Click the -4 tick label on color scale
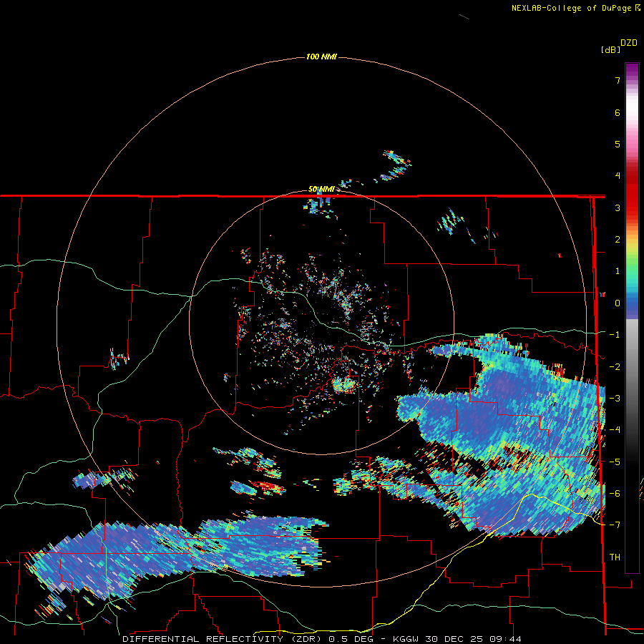Screen dimensions: 644x644 click(x=615, y=430)
